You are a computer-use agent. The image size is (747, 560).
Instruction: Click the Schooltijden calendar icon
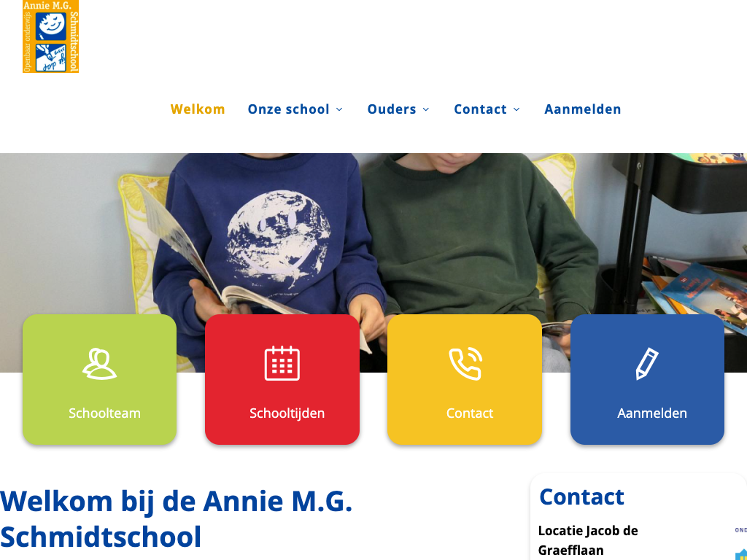point(282,363)
